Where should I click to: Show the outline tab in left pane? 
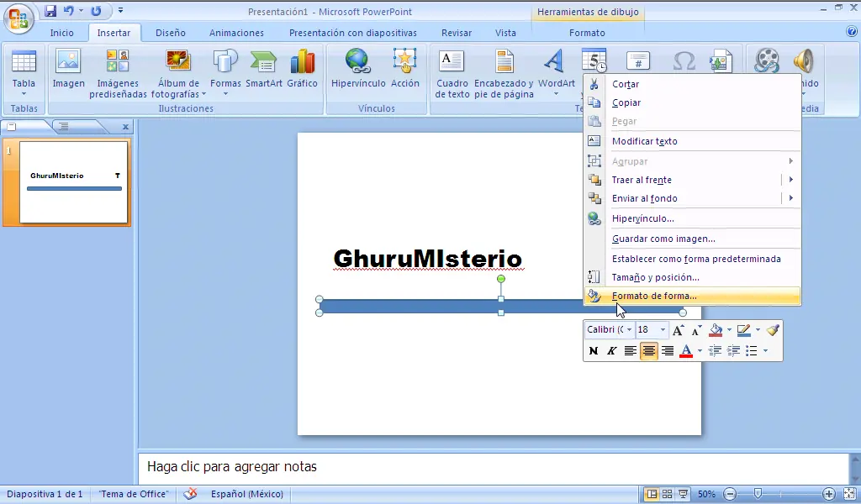[x=64, y=127]
